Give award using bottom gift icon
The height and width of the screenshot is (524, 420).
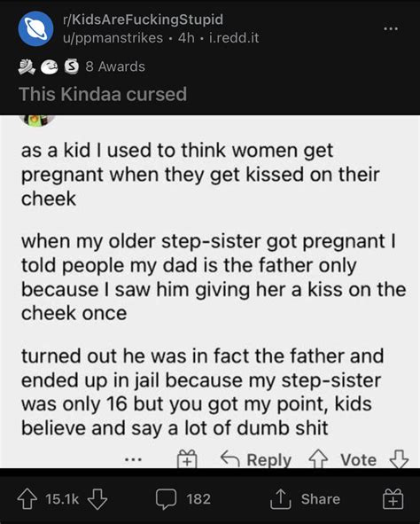[x=393, y=499]
